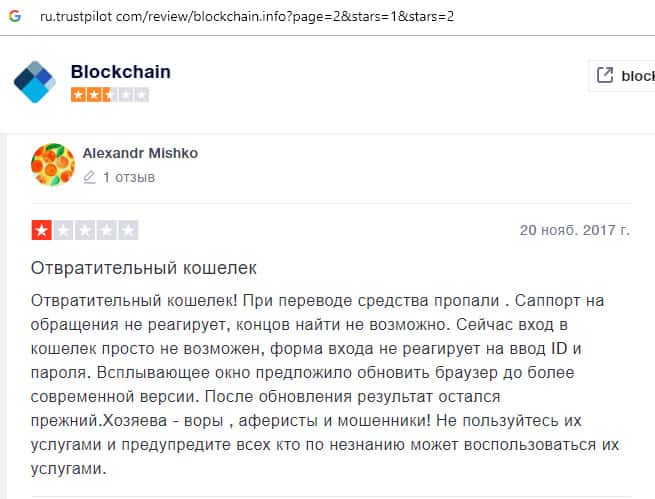Visit the blockchain website button text
Screen dimensions: 655x499
pyautogui.click(x=638, y=75)
